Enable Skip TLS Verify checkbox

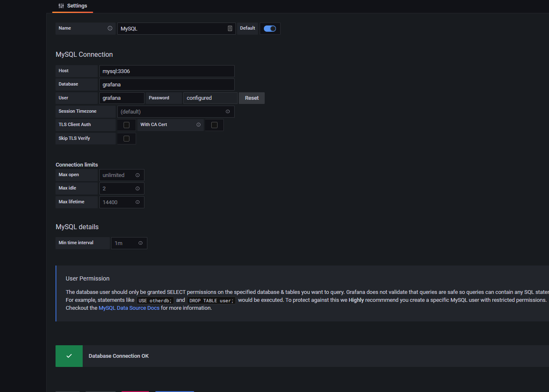click(x=126, y=139)
